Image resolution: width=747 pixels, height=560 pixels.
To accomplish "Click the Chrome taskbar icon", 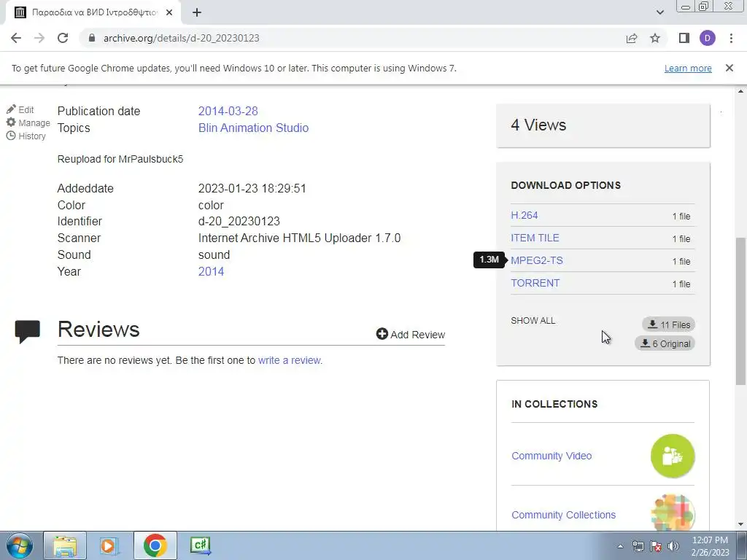I will click(155, 545).
